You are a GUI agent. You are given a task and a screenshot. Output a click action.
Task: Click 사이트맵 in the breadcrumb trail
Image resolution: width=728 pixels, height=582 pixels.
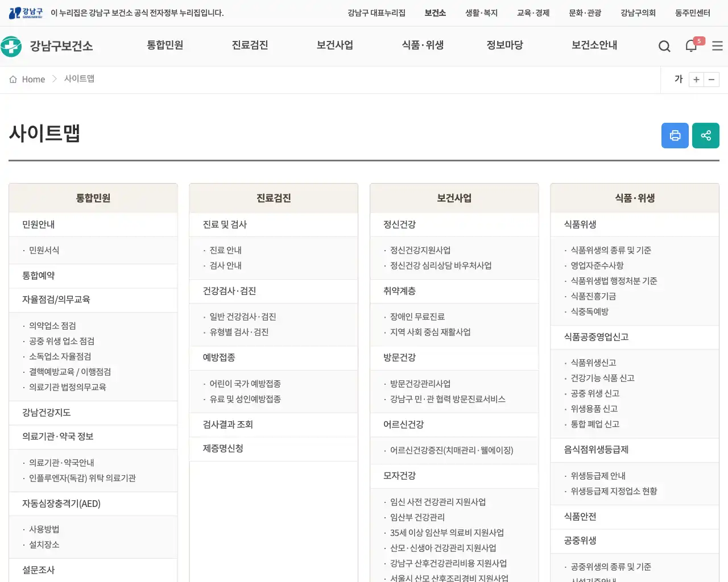click(79, 79)
